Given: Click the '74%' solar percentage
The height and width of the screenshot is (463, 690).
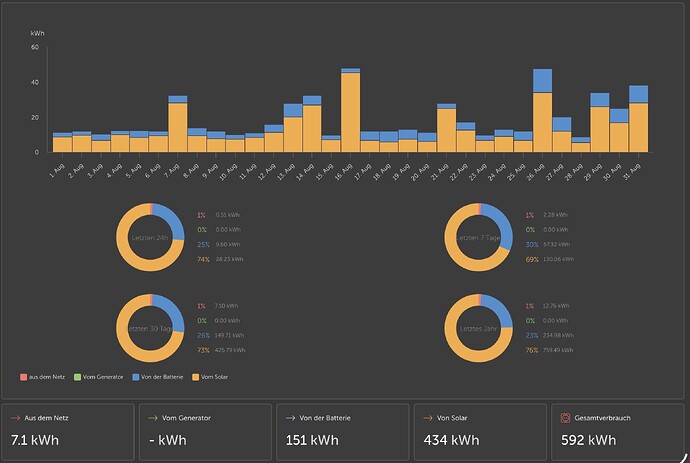Looking at the screenshot, I should click(x=203, y=260).
